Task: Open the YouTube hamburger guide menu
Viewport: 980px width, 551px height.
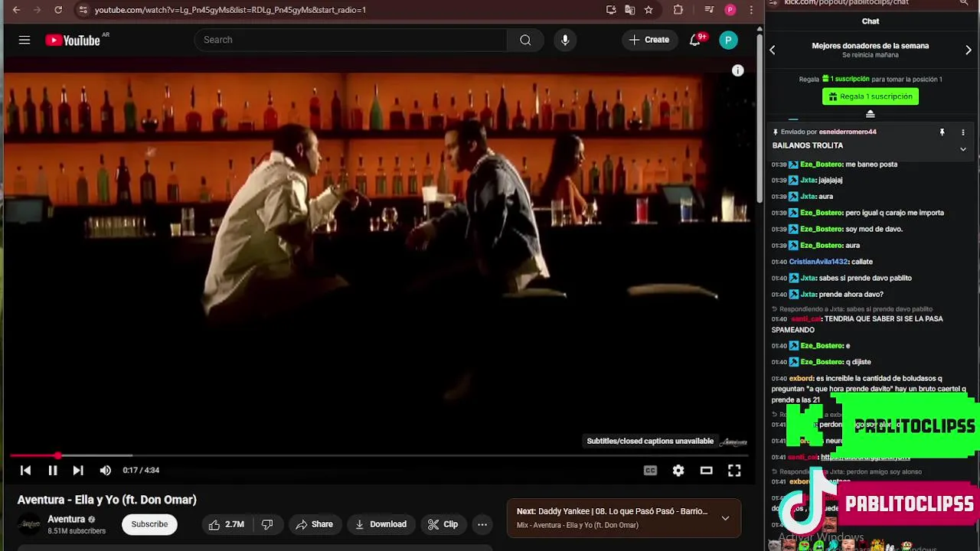Action: coord(24,40)
